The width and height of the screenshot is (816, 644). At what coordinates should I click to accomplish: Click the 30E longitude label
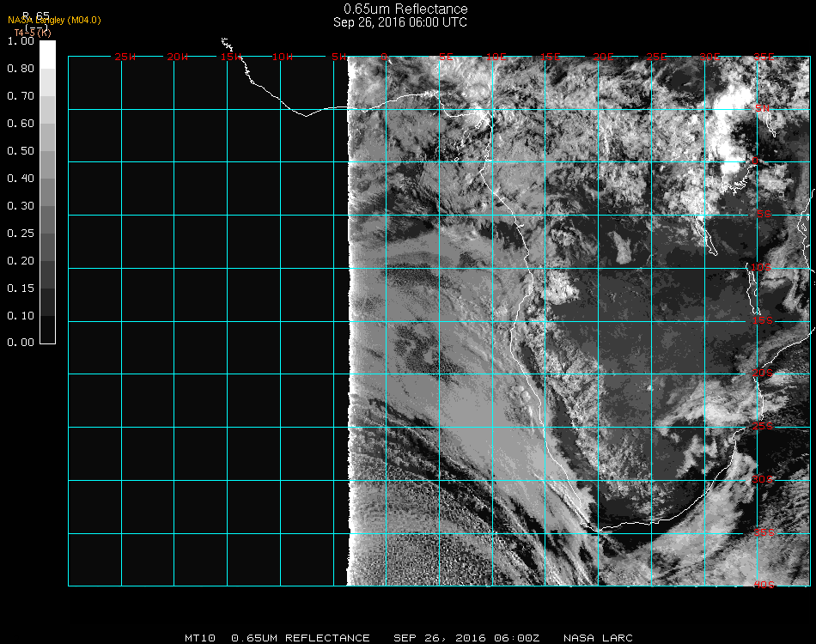coord(709,58)
